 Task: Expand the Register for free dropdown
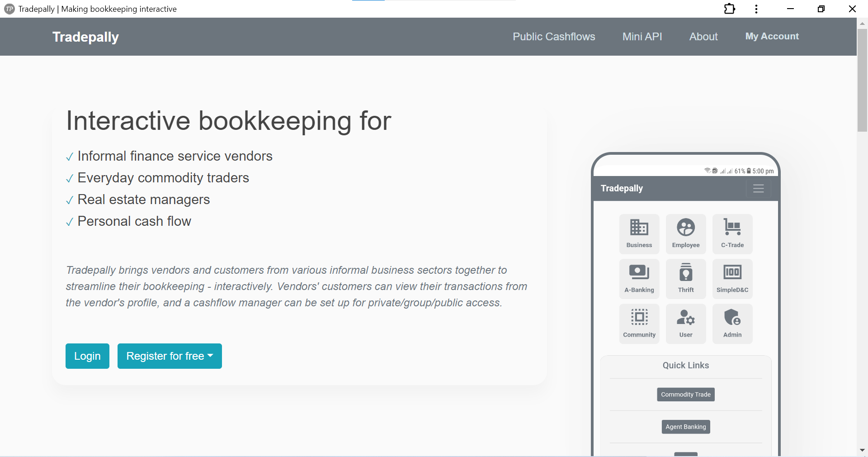coord(170,356)
